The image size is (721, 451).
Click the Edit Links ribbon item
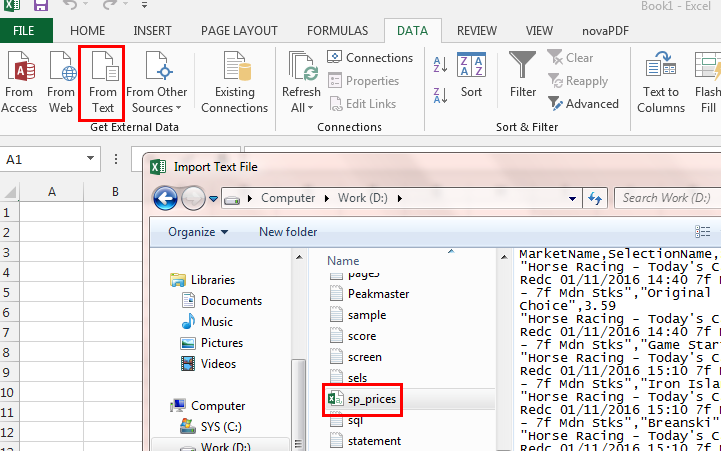click(x=362, y=103)
